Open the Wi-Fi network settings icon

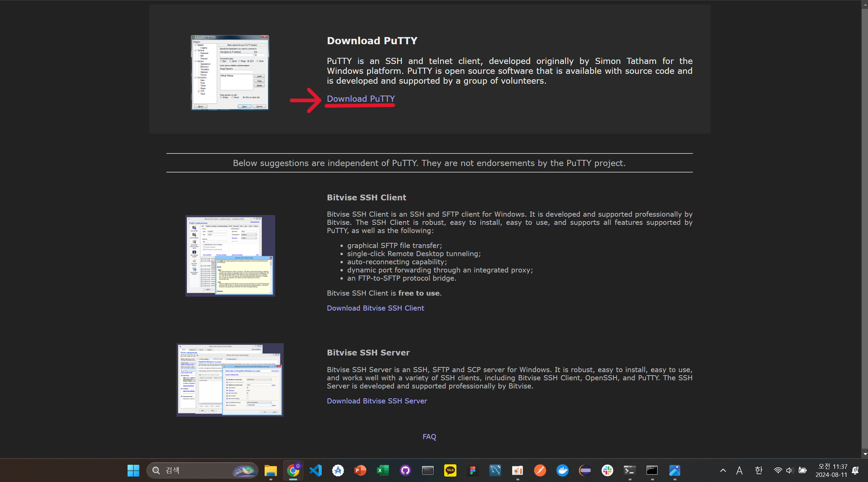pos(778,470)
